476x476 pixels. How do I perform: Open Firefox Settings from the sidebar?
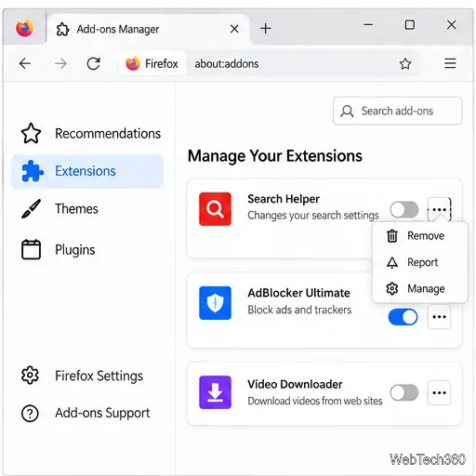[x=82, y=376]
